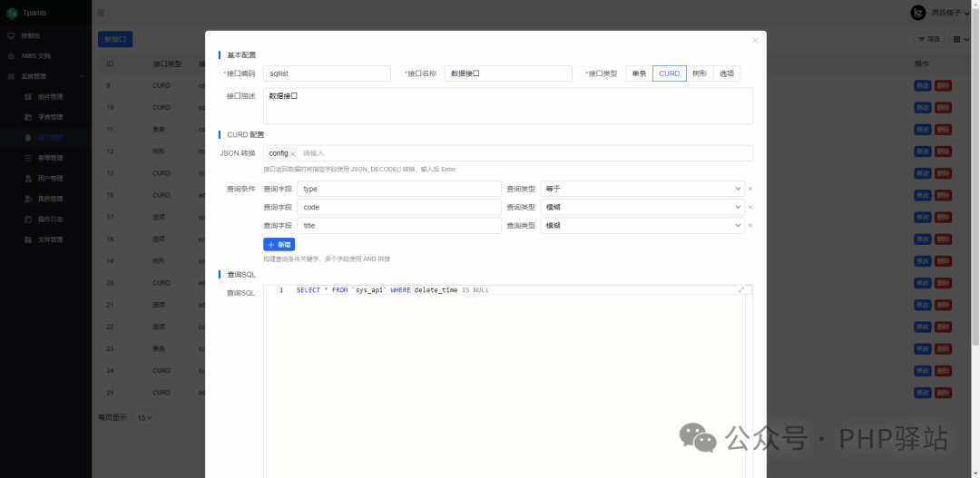Click the Tpamis logo icon
Viewport: 980px width, 478px height.
(x=11, y=13)
